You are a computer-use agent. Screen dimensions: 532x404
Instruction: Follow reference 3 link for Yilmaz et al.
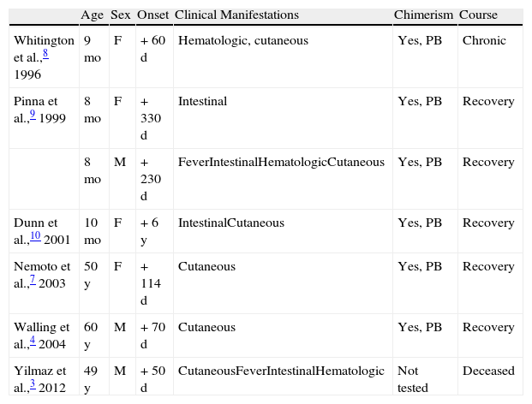coord(31,383)
